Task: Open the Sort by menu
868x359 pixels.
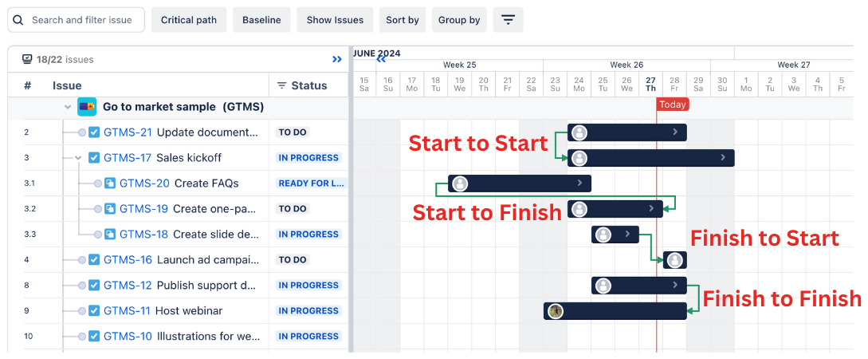Action: coord(403,20)
